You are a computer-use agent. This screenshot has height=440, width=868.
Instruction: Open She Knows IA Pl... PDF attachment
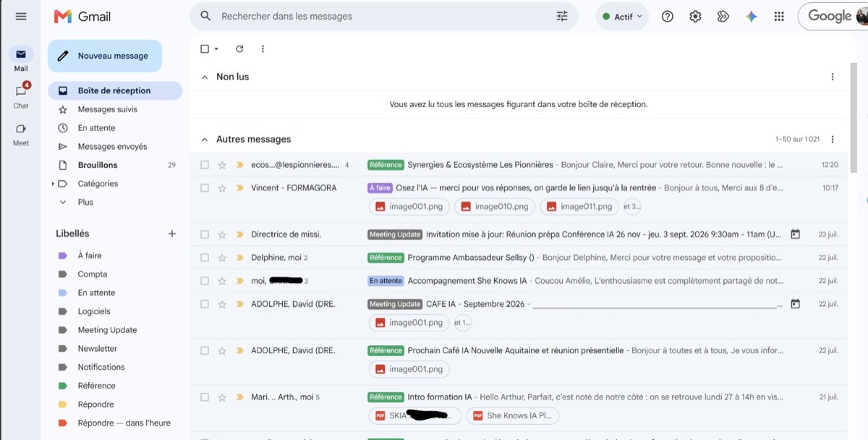(x=513, y=415)
